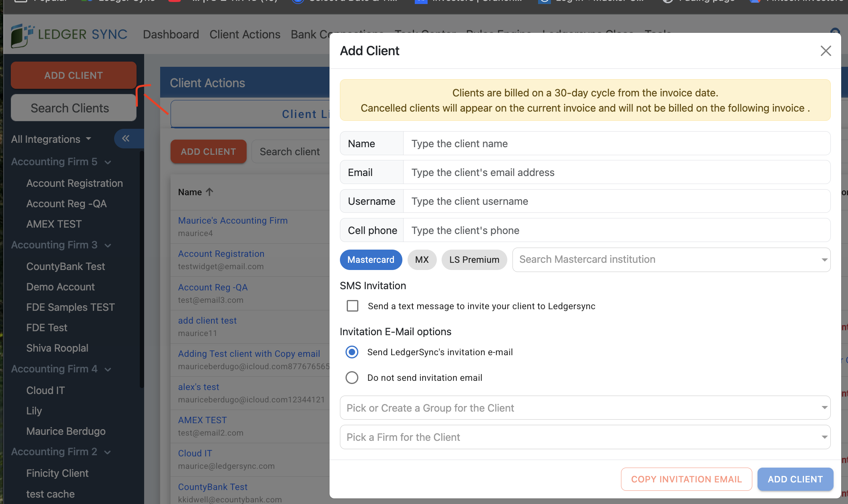Image resolution: width=848 pixels, height=504 pixels.
Task: Open Adding Test client with Copy email
Action: click(x=249, y=354)
